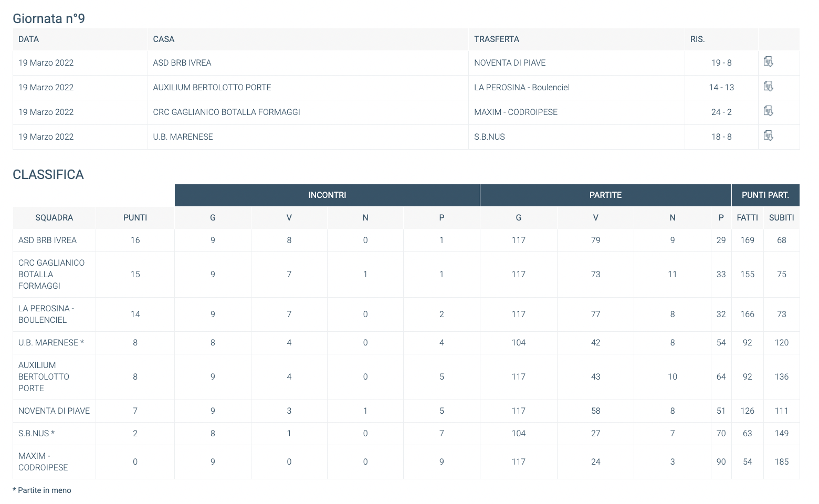The width and height of the screenshot is (819, 504).
Task: Select LA PEROSINA - Boulenciel away team
Action: [x=522, y=88]
